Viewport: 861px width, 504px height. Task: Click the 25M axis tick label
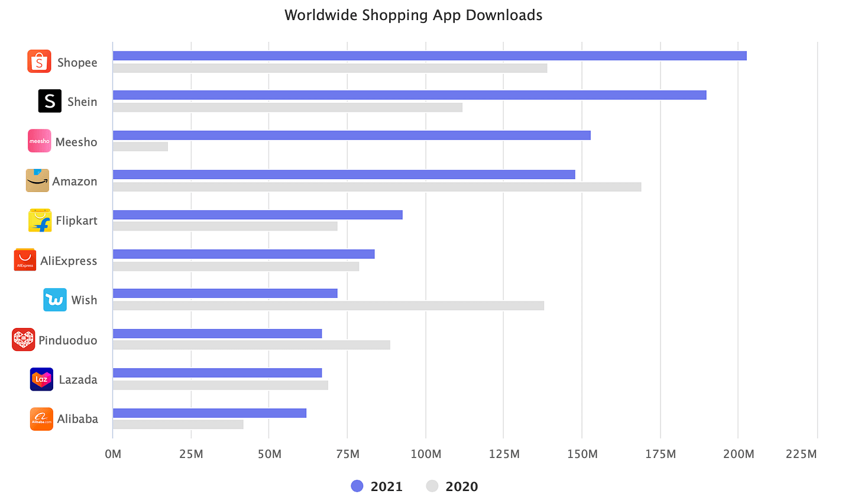coord(191,454)
